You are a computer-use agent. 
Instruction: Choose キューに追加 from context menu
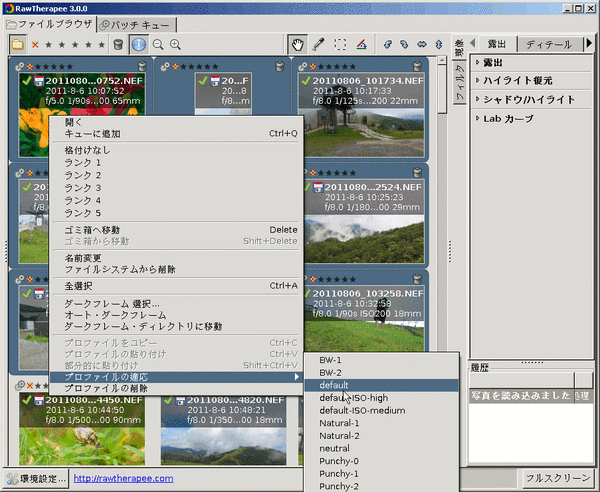coord(176,134)
